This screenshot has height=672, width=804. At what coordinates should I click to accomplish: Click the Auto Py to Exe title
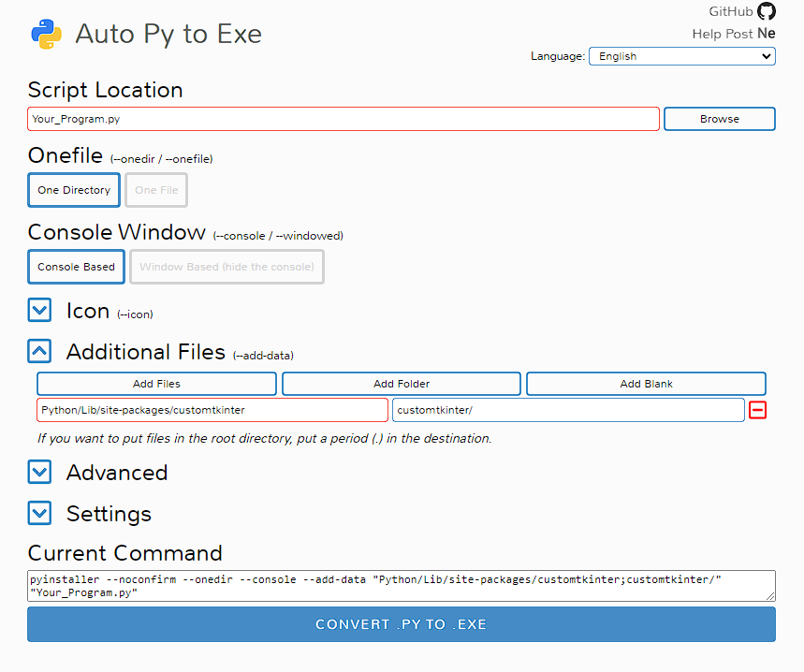[168, 35]
